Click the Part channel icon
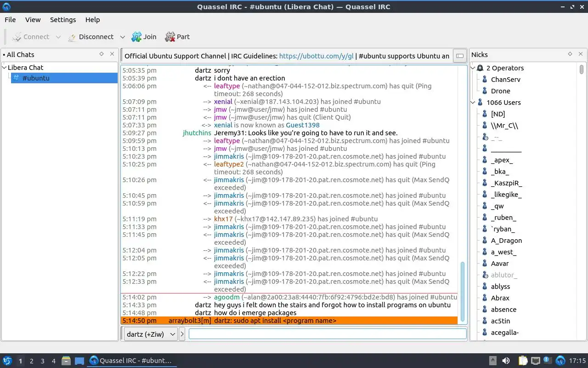 (170, 37)
